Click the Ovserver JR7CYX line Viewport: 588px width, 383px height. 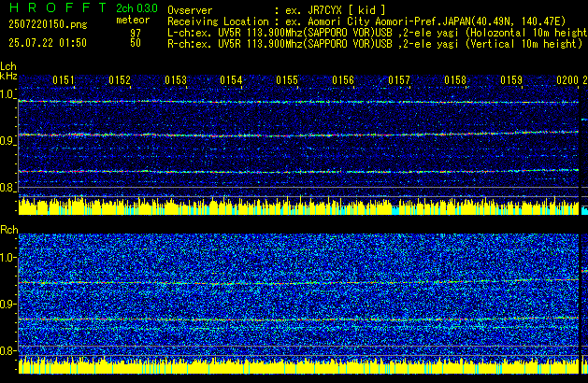click(x=277, y=10)
